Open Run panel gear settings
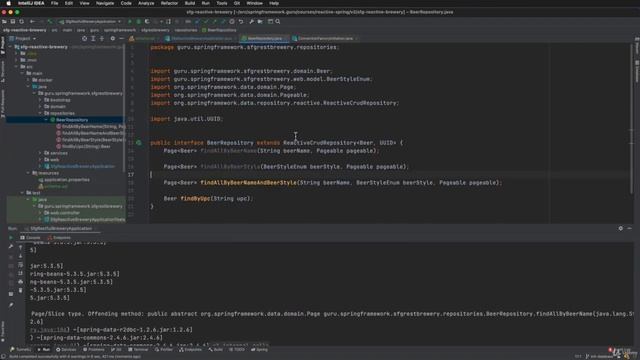The image size is (640, 360). pos(620,229)
